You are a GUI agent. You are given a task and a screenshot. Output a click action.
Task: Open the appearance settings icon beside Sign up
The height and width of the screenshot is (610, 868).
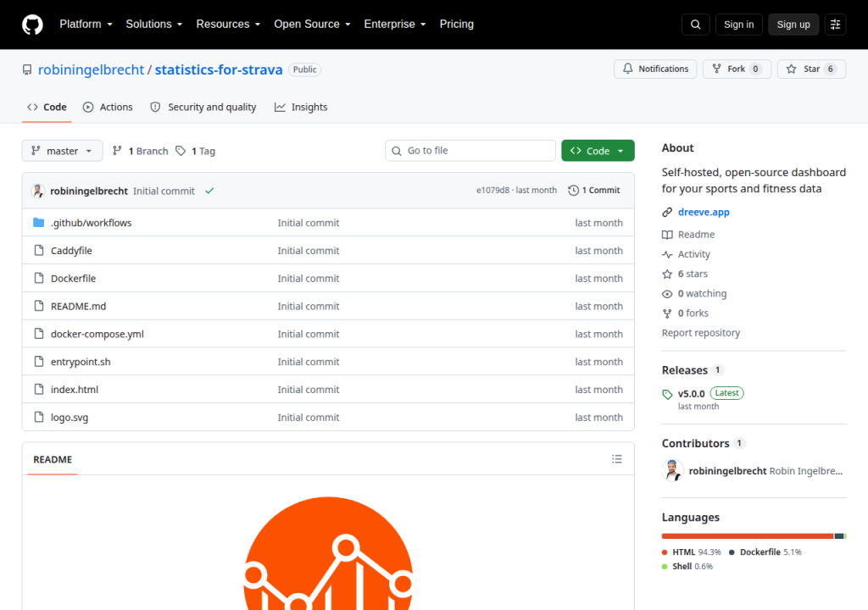point(835,25)
